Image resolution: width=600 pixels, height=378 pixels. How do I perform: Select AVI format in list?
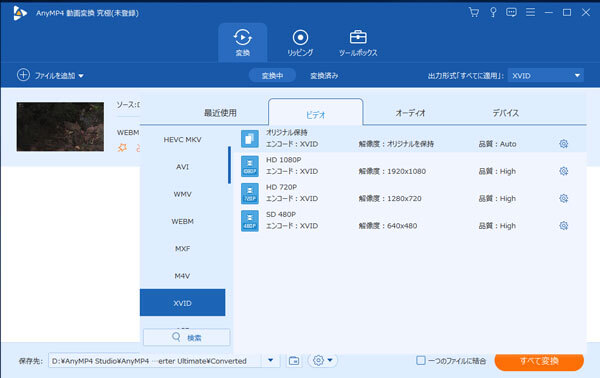183,167
